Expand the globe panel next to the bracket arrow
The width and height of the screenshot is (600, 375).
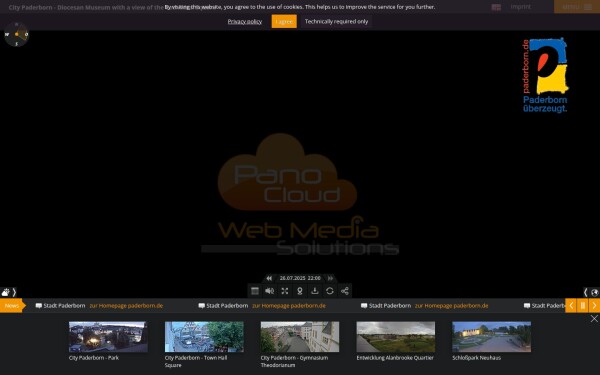coord(594,292)
